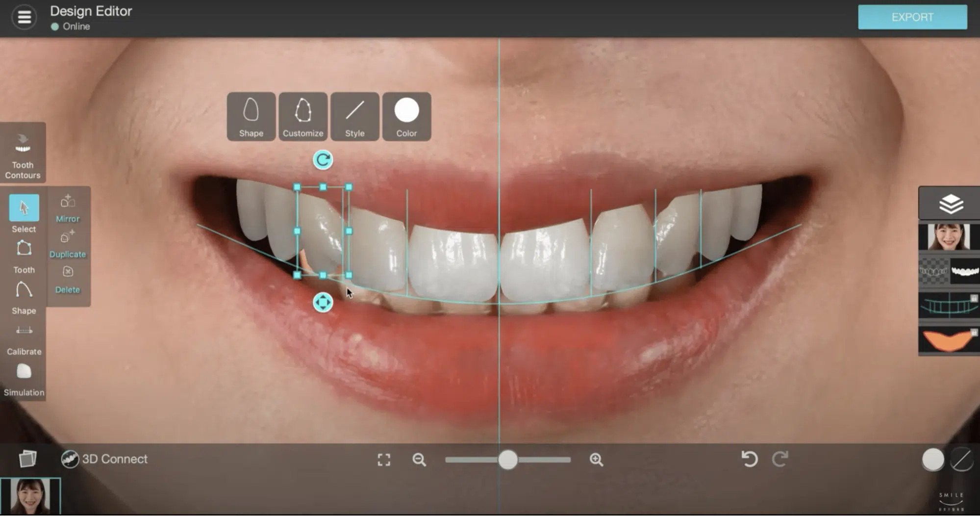This screenshot has height=516, width=980.
Task: Undo the last action
Action: [749, 459]
